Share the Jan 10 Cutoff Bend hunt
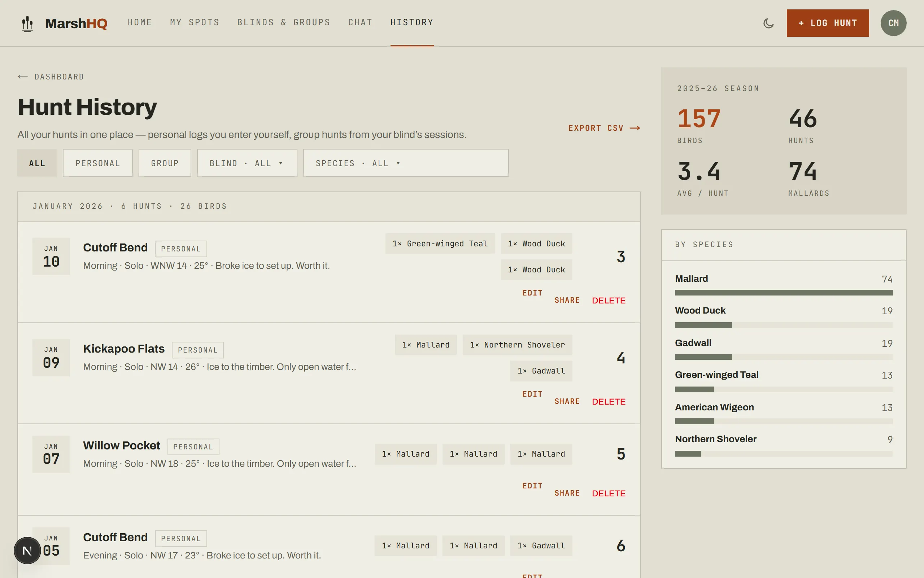Screen dimensions: 924x578 click(567, 300)
